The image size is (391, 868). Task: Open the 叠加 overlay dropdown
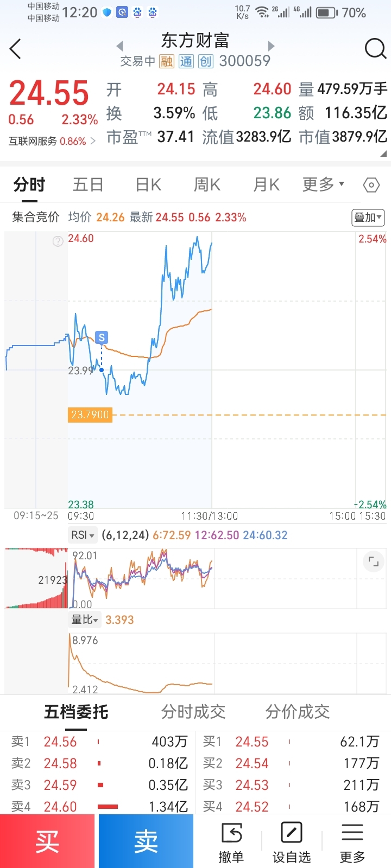[368, 218]
